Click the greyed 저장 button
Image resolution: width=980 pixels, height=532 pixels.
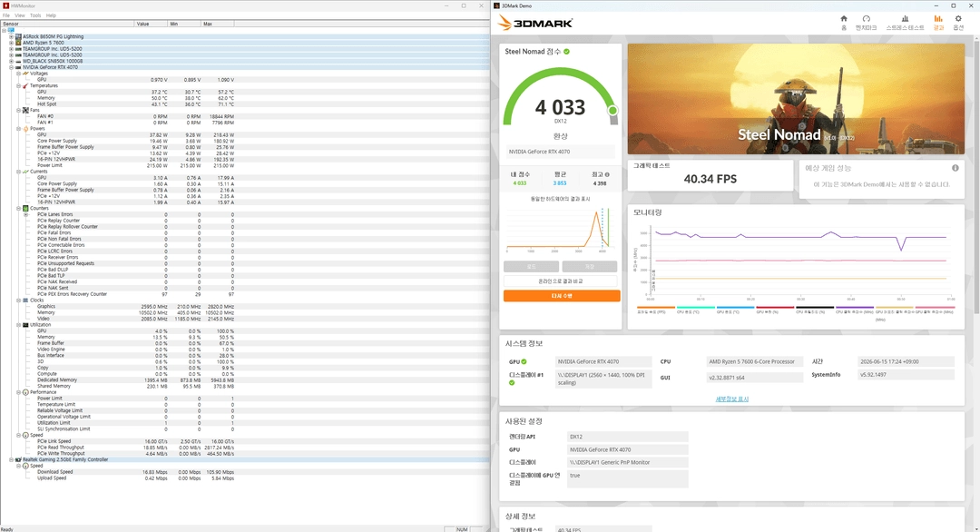tap(590, 267)
